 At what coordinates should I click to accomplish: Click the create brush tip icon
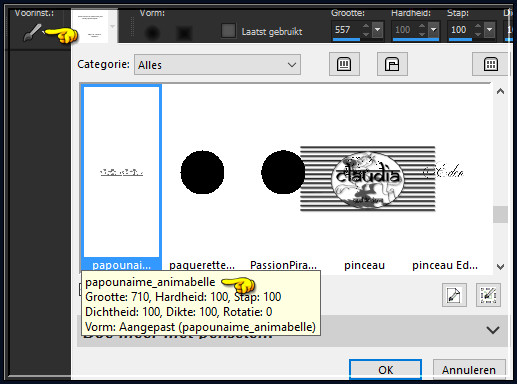pos(454,295)
